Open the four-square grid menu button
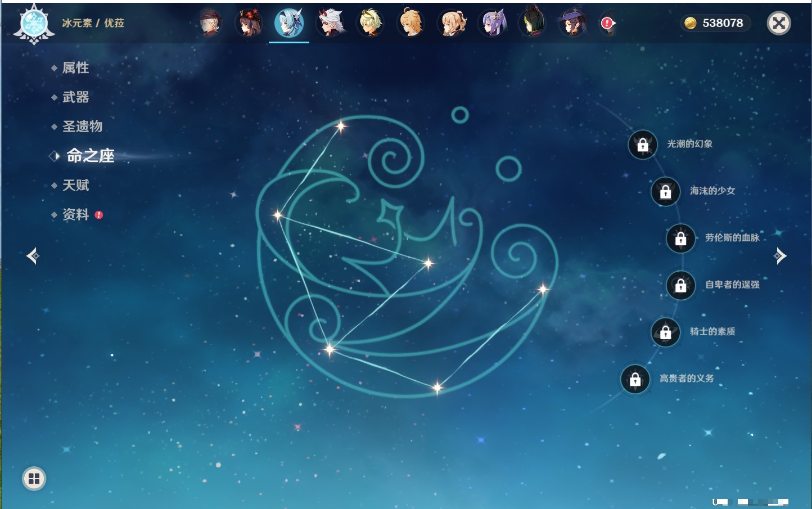 click(34, 479)
